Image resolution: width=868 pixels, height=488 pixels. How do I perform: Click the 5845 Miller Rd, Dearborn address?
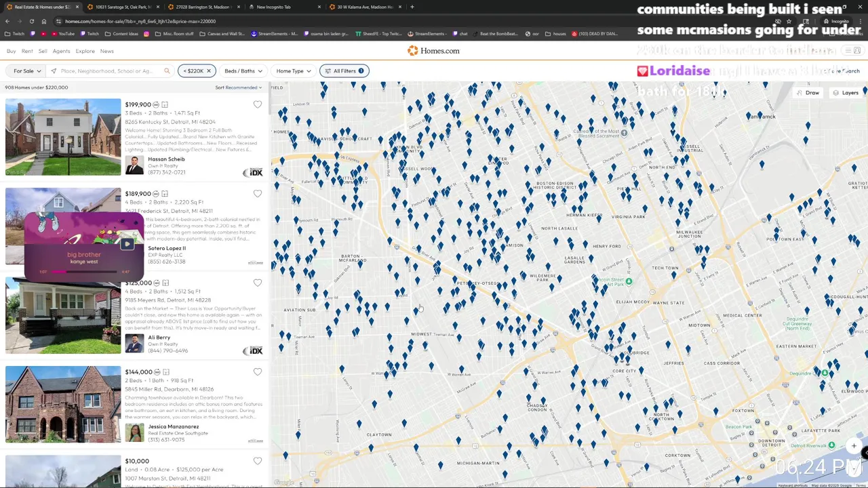[170, 389]
